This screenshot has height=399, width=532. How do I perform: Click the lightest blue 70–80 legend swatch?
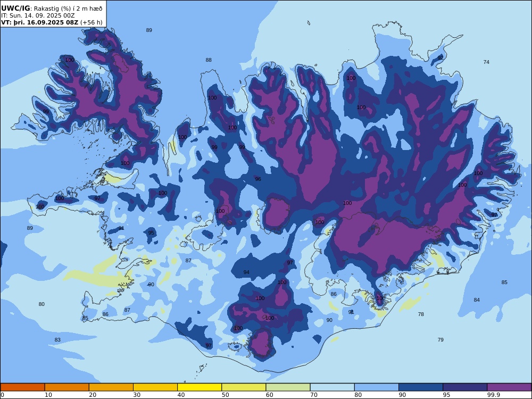tap(332, 387)
